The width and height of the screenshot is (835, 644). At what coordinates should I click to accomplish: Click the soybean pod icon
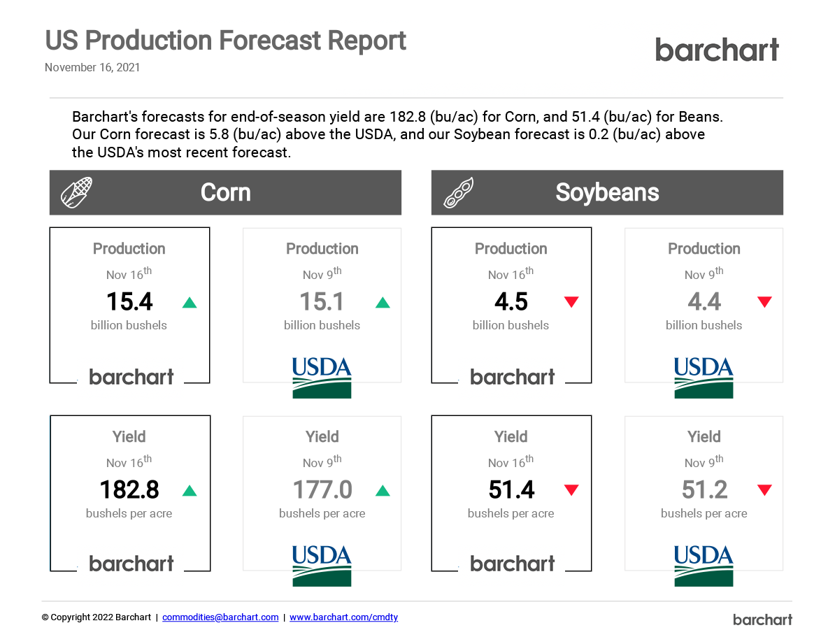459,193
